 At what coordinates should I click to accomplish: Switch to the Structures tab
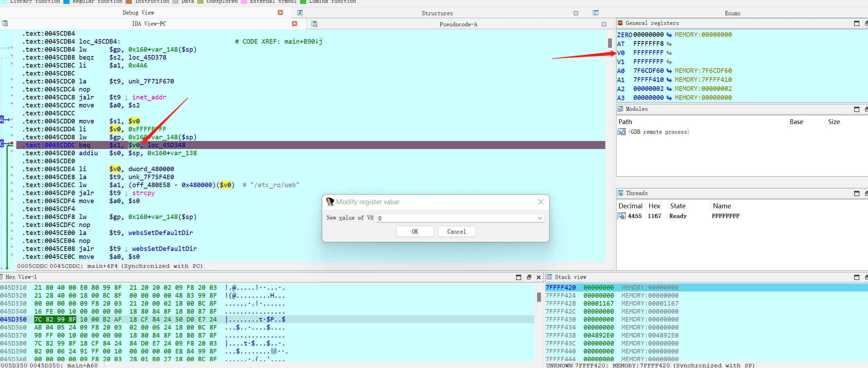[437, 13]
